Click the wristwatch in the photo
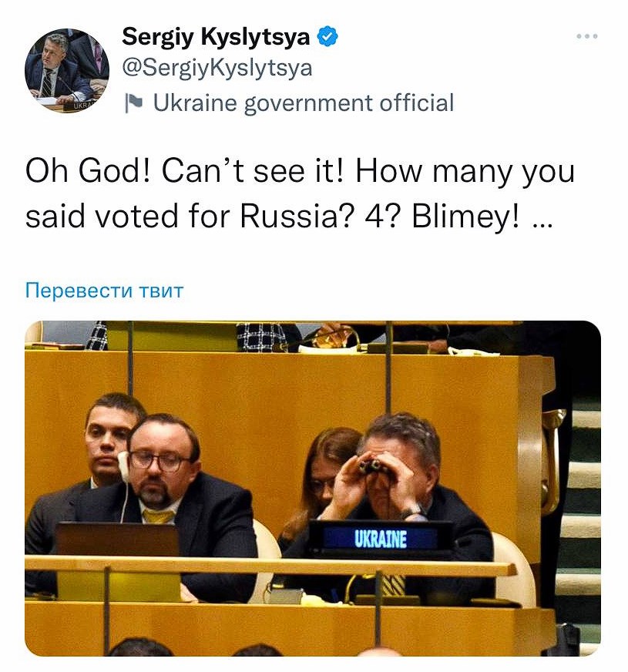This screenshot has height=672, width=628. click(412, 510)
